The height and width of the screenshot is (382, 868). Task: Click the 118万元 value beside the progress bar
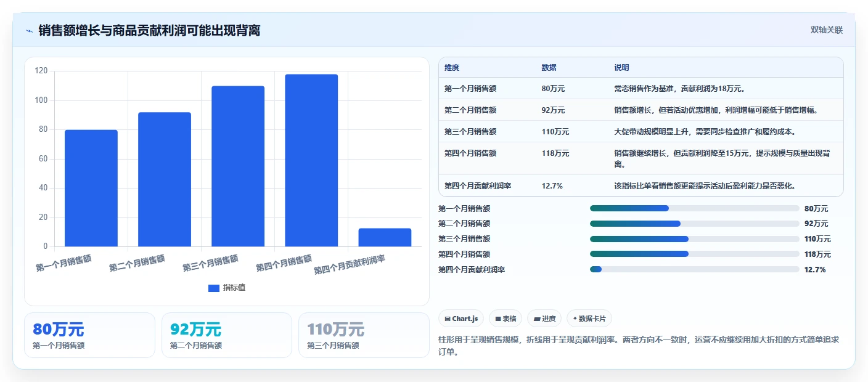pos(817,254)
